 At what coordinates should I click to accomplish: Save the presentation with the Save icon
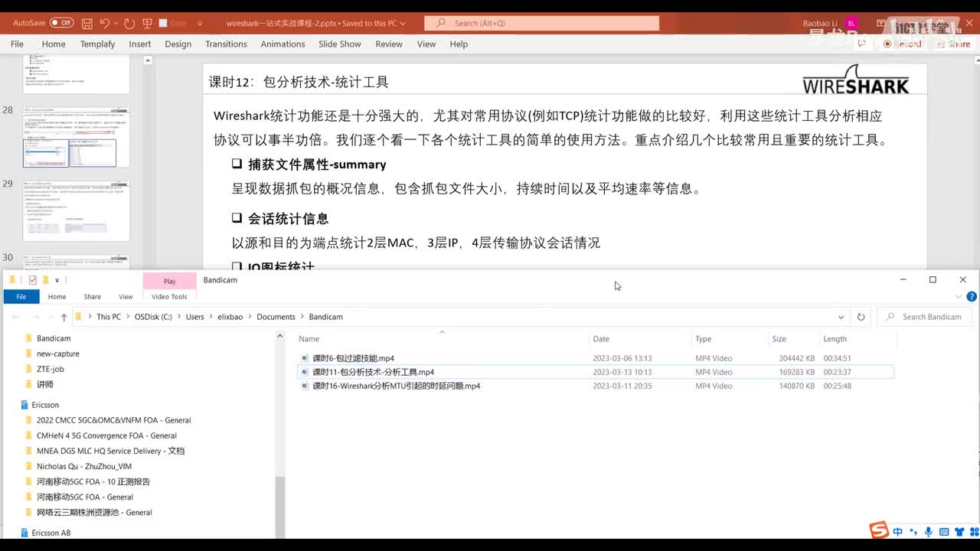pyautogui.click(x=87, y=23)
